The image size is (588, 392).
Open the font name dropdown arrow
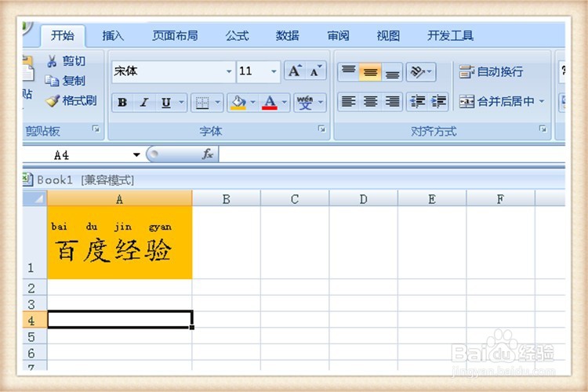pos(229,71)
